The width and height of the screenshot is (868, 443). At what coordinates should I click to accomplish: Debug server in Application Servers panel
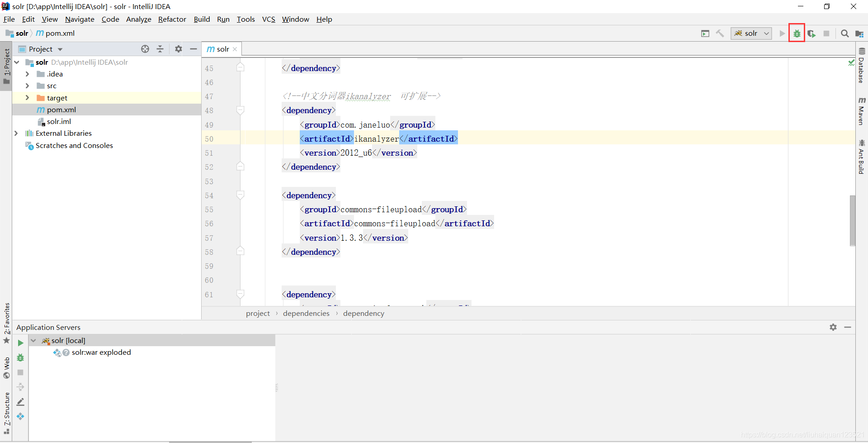click(x=20, y=358)
